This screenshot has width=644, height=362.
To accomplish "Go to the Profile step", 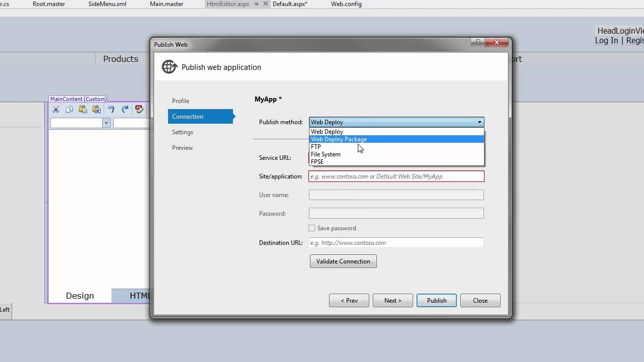I will point(181,101).
